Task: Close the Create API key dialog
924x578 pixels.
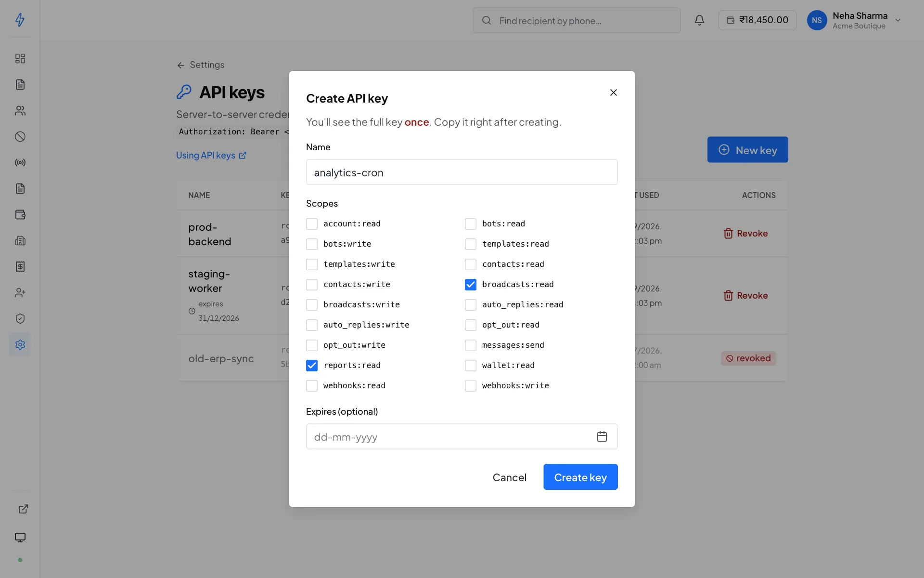Action: 613,92
